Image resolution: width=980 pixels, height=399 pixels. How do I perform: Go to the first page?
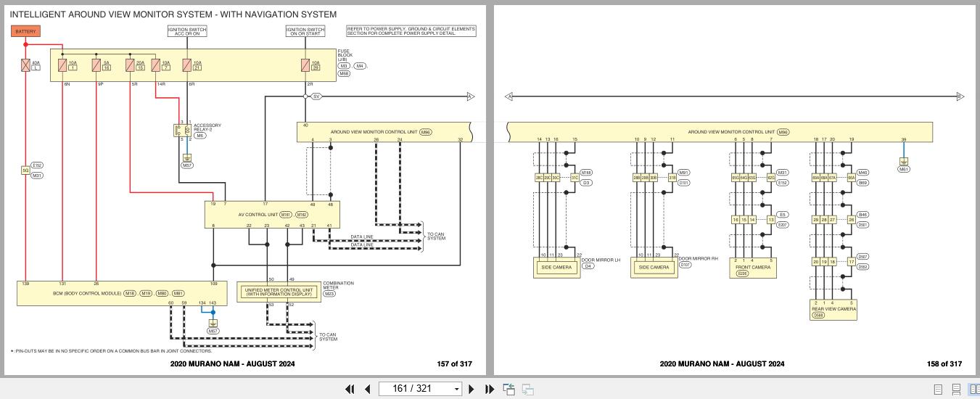pos(350,389)
